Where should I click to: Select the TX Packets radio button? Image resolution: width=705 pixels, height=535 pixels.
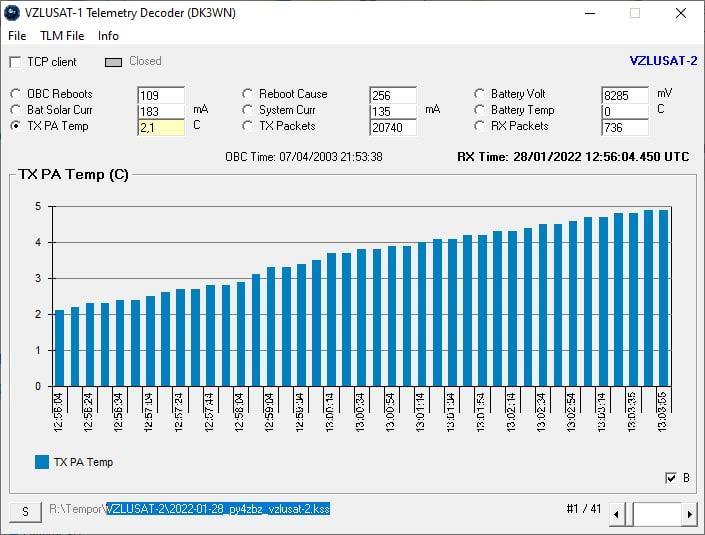[248, 126]
